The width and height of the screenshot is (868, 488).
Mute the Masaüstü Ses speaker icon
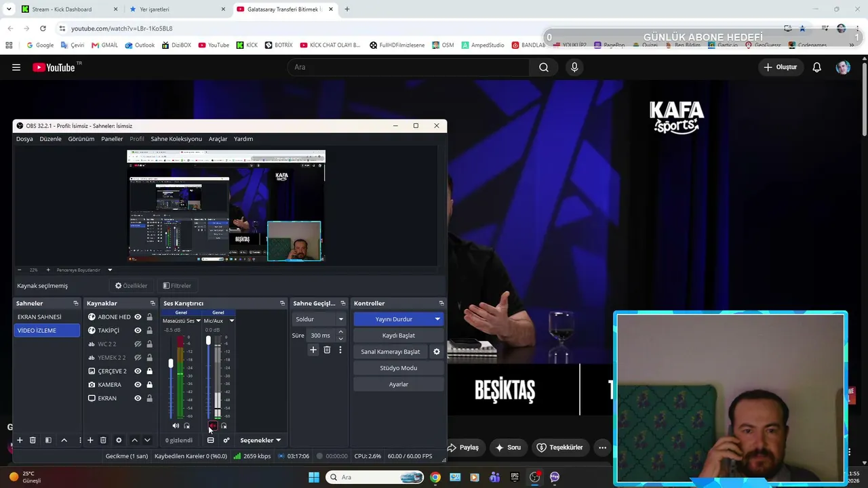pos(176,426)
